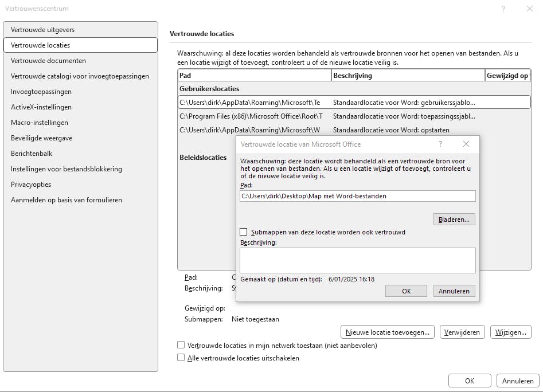Click the Verwijderen button
Image resolution: width=543 pixels, height=392 pixels.
(x=462, y=332)
